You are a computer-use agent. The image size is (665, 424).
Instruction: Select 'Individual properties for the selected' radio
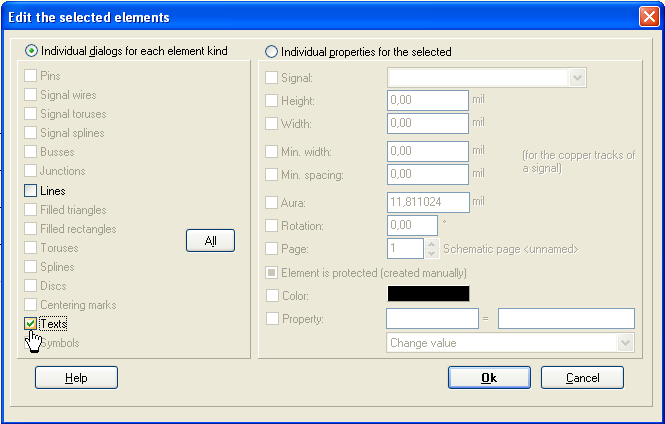(x=271, y=51)
